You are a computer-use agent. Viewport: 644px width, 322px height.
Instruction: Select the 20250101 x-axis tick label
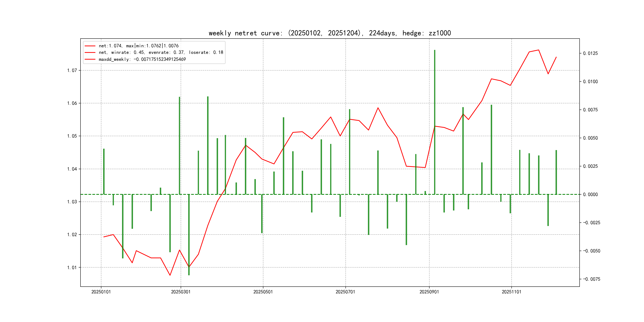coord(101,292)
